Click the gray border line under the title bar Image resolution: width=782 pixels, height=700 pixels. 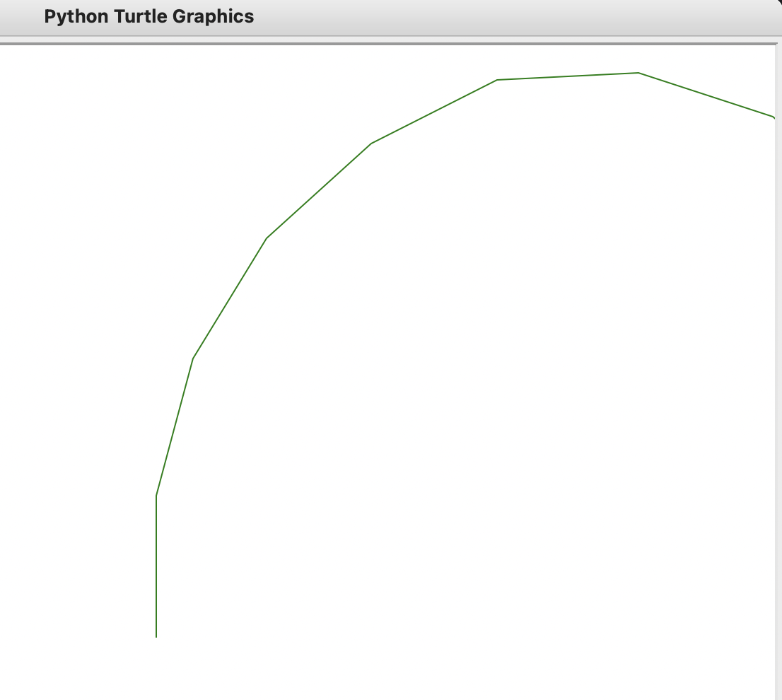coord(389,44)
